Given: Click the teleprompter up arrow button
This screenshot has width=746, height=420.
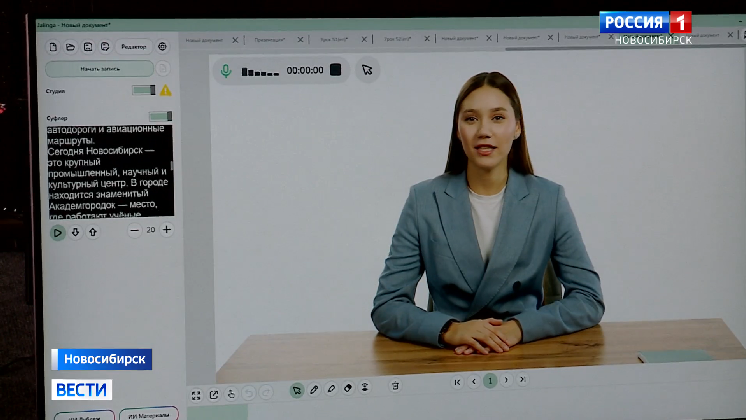Looking at the screenshot, I should [93, 232].
